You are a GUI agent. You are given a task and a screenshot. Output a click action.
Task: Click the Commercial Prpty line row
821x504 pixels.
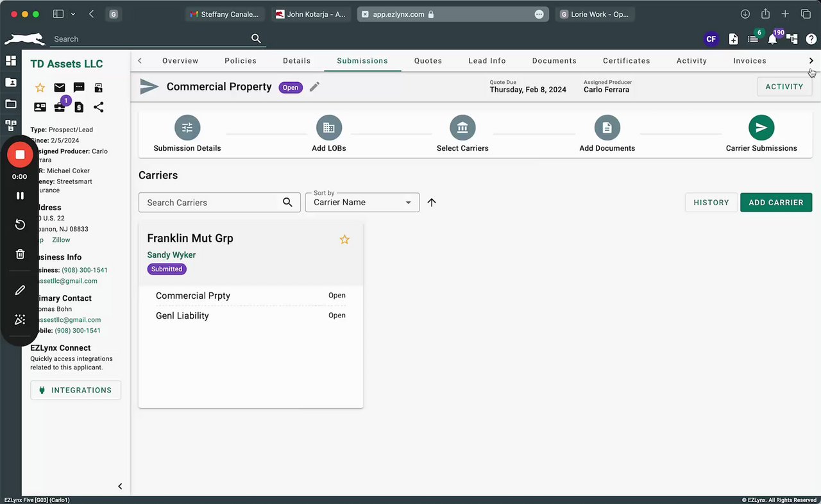point(251,296)
